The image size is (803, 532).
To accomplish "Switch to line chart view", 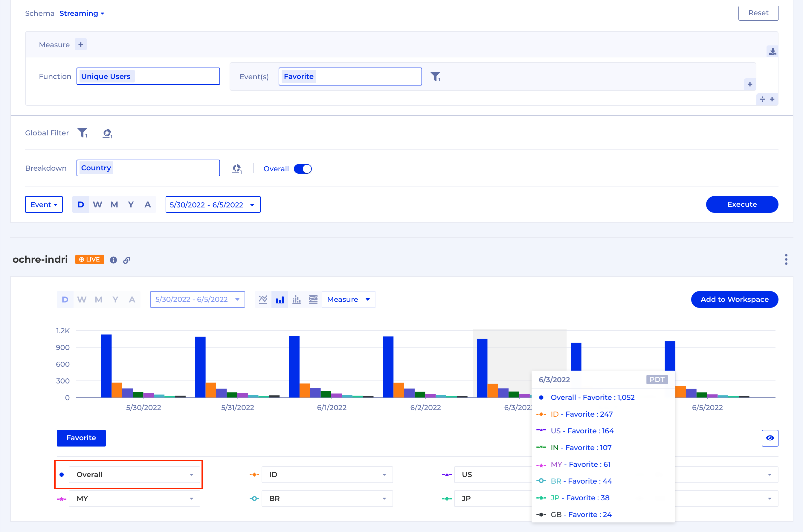I will pos(263,299).
